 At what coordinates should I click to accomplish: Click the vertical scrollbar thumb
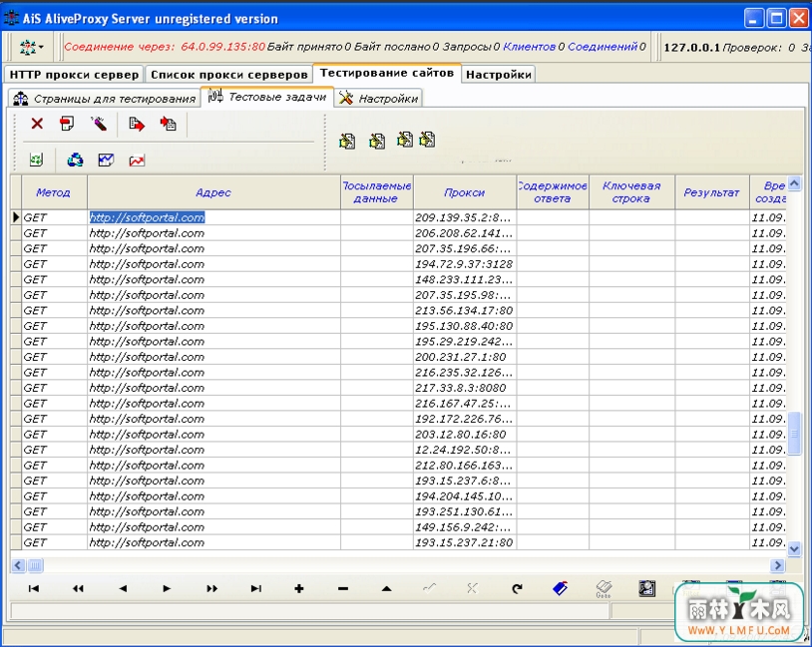[x=794, y=434]
